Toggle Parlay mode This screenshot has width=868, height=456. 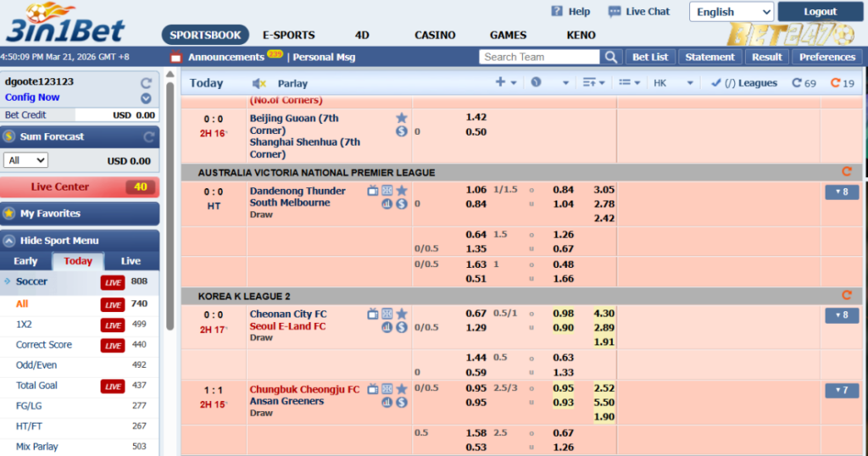[x=292, y=84]
